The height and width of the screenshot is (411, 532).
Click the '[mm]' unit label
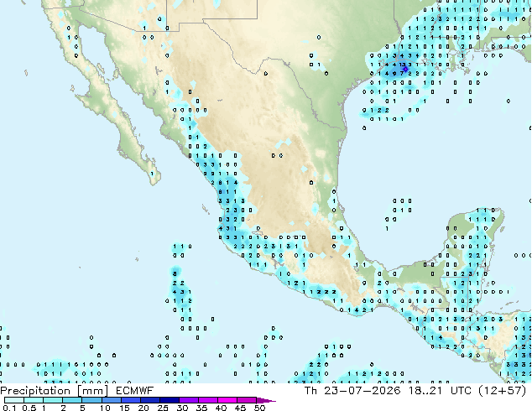click(x=92, y=391)
